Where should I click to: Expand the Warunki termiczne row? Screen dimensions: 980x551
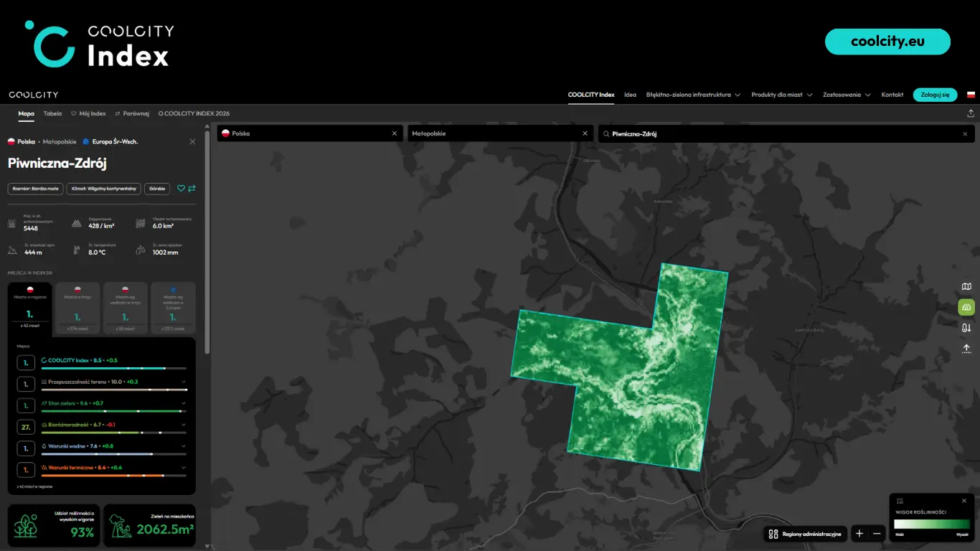point(184,468)
